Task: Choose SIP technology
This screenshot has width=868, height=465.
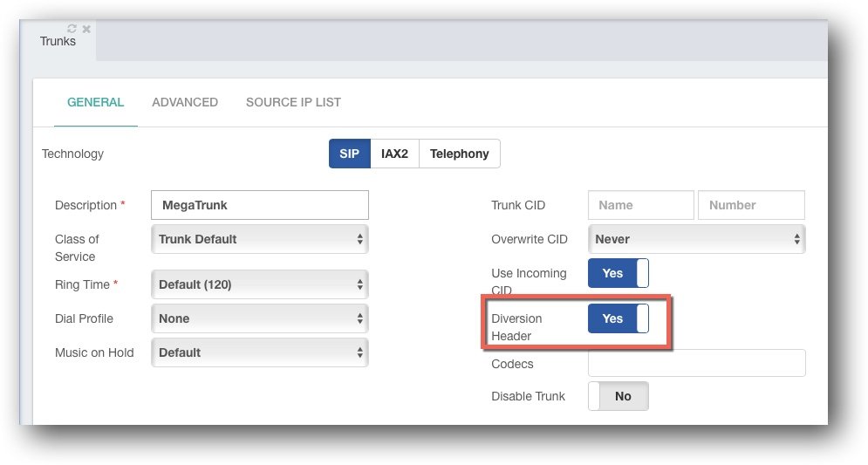Action: (x=349, y=154)
